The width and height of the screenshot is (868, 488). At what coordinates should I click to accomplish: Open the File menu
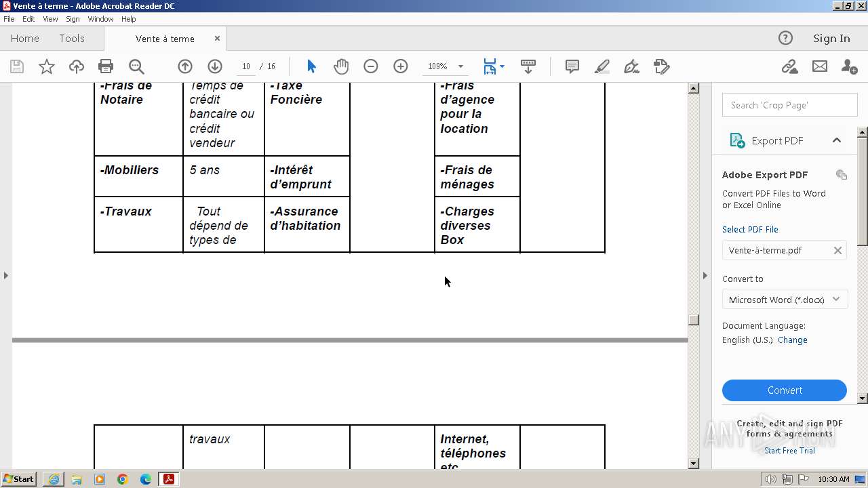pyautogui.click(x=9, y=19)
